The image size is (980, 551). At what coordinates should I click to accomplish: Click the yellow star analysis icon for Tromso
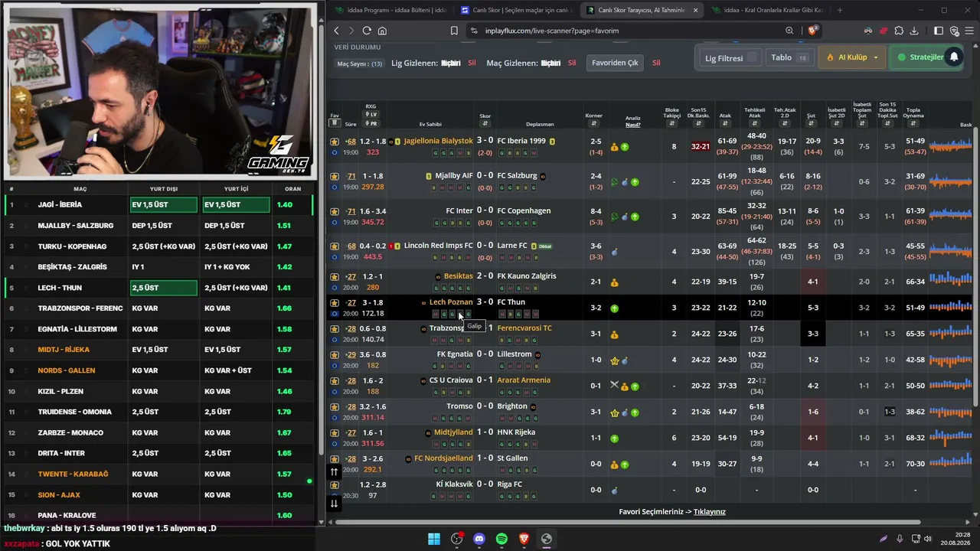[614, 412]
